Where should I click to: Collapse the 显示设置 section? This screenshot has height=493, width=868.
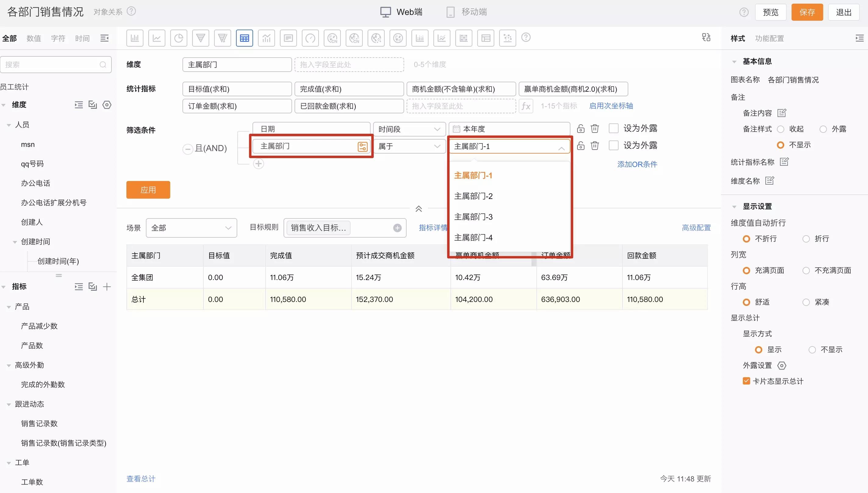point(734,207)
